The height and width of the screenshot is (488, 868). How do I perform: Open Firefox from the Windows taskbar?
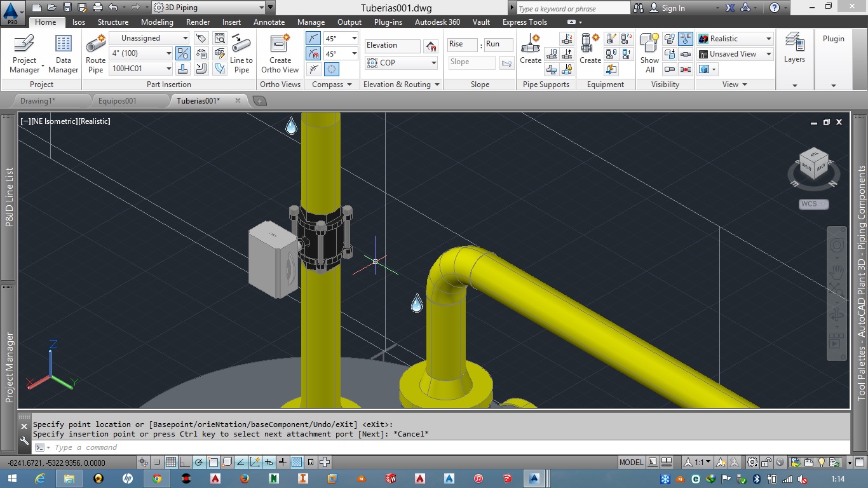click(245, 478)
